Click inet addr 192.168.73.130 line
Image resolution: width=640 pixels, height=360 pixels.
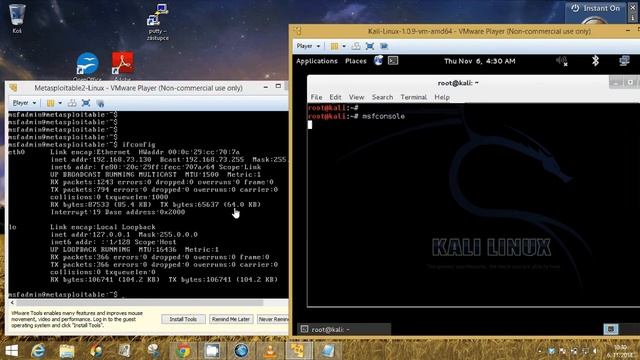(x=169, y=160)
